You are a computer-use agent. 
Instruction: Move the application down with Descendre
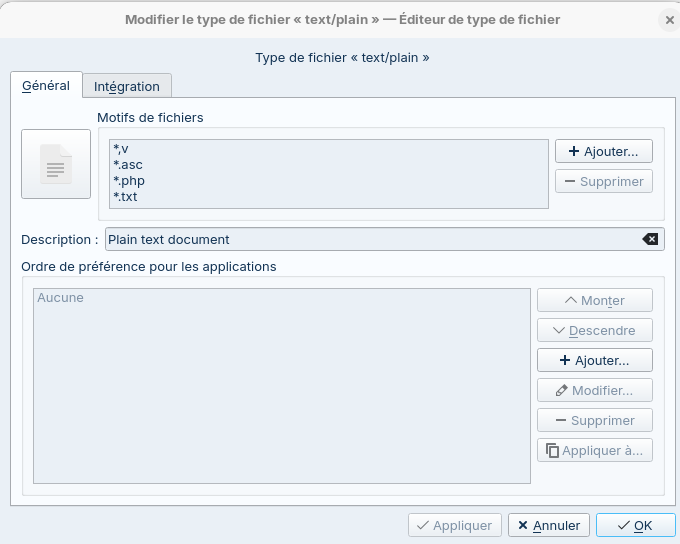click(595, 330)
